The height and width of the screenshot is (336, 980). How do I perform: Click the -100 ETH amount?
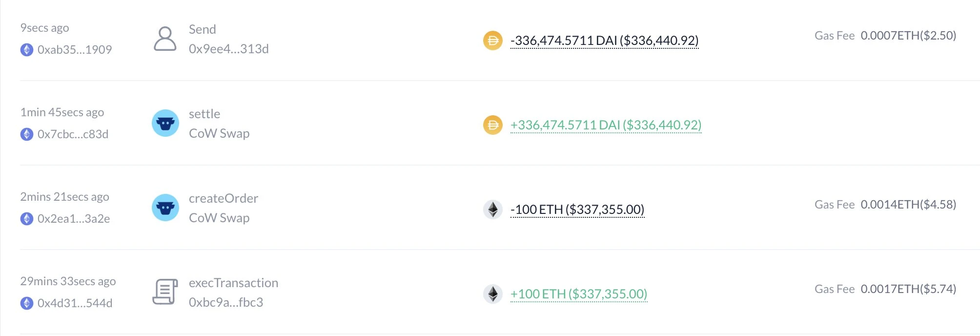click(x=577, y=210)
